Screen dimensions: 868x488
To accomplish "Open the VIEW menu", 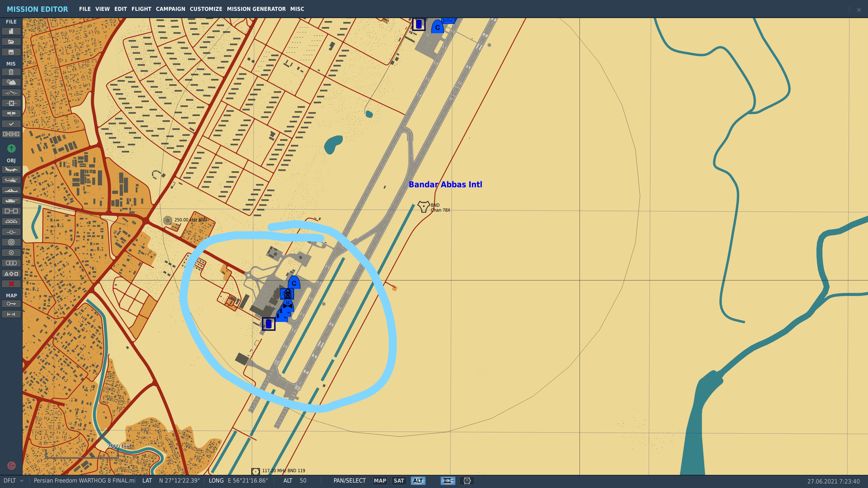I will [102, 9].
